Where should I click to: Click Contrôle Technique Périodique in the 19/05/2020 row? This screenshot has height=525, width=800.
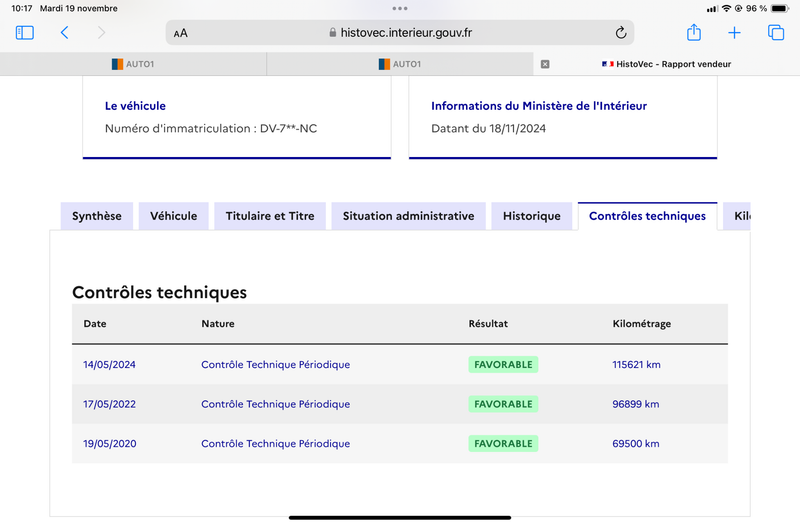coord(276,444)
